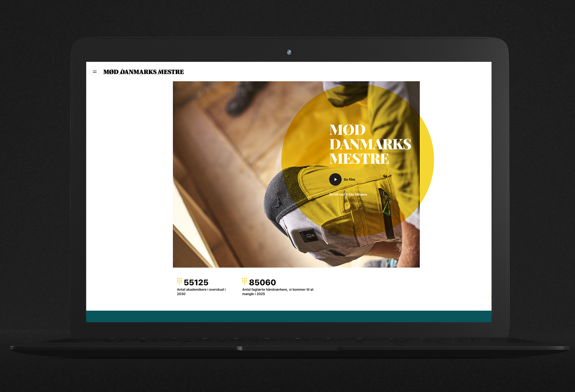Click the teal band below statistics
This screenshot has height=392, width=575.
[x=289, y=317]
